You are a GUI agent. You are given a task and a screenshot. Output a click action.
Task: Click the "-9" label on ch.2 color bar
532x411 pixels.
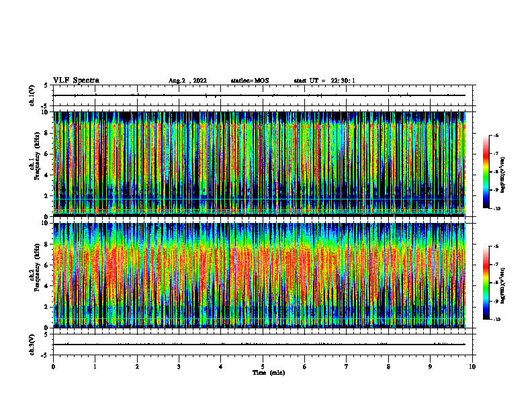[496, 301]
